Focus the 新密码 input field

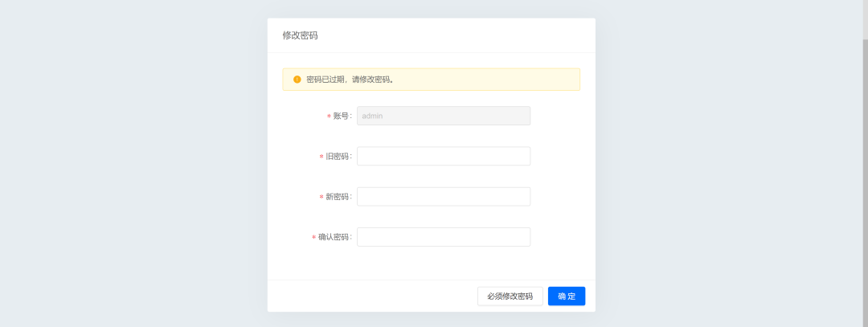(443, 197)
